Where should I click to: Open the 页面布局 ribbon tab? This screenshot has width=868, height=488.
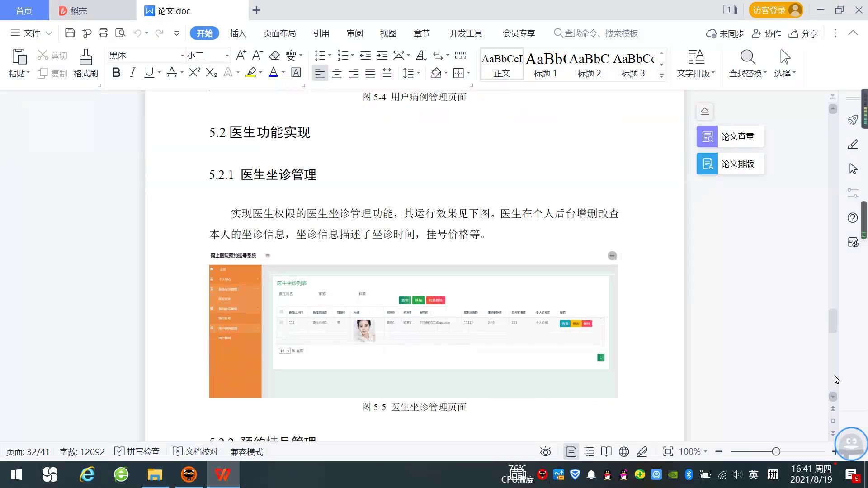279,33
